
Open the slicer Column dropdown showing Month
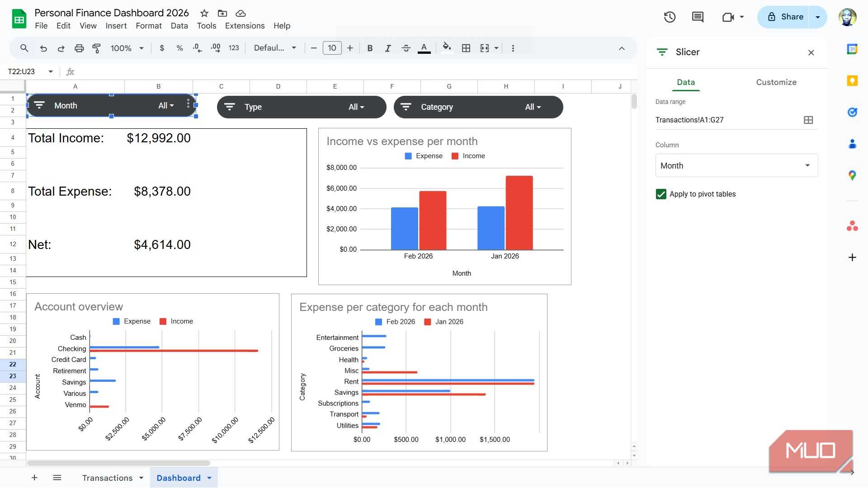click(x=736, y=165)
